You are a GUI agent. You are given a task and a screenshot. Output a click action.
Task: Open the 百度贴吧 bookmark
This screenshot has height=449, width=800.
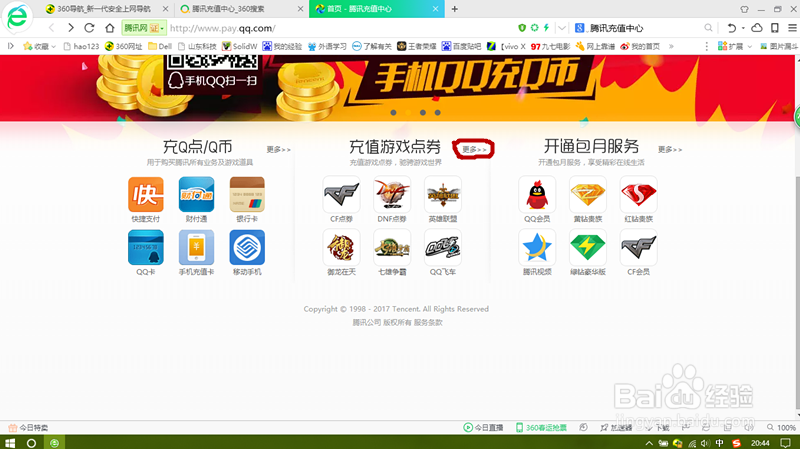click(x=461, y=46)
